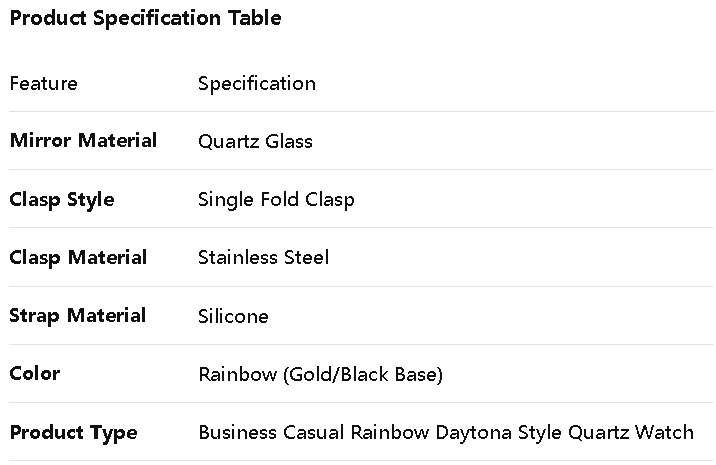Click the Silicone value
This screenshot has width=716, height=465.
[233, 316]
